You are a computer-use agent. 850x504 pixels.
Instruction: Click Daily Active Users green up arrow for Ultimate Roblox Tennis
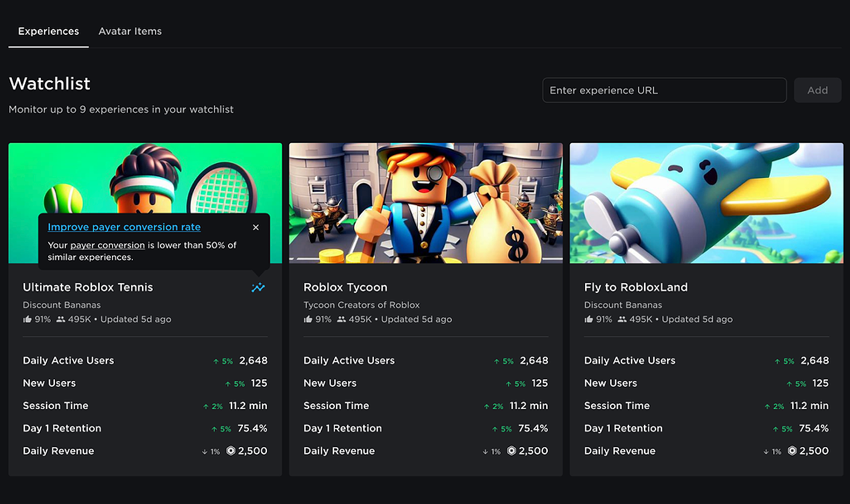click(x=216, y=361)
